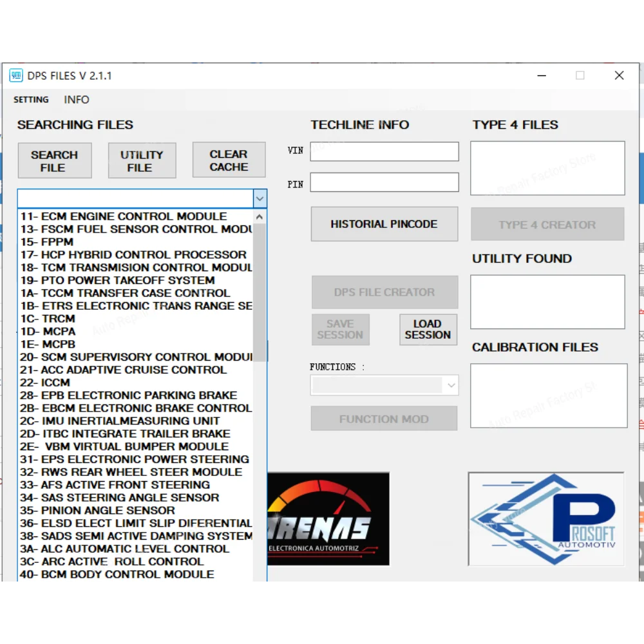
Task: Select '11- ECM ENGINE CONTROL MODULE'
Action: [135, 216]
